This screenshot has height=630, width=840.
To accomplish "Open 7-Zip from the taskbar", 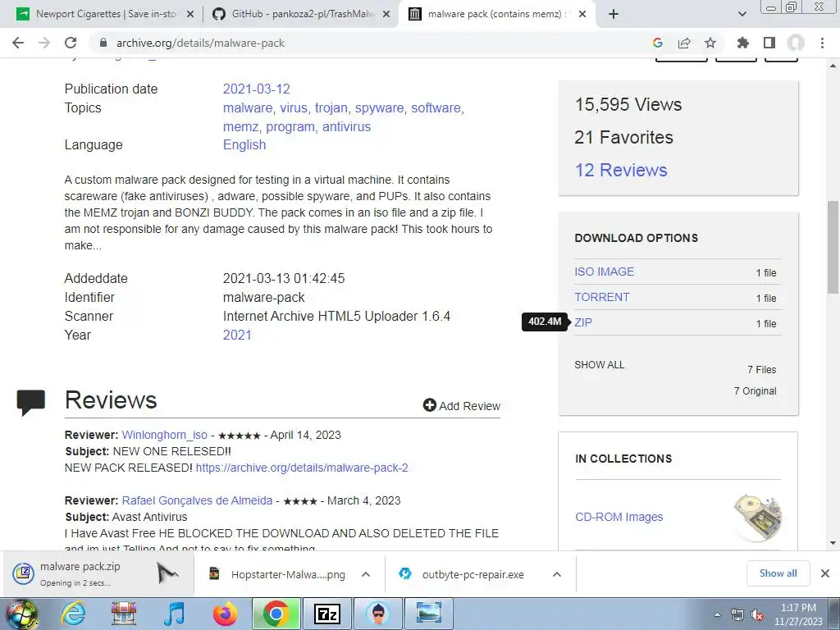I will coord(326,614).
